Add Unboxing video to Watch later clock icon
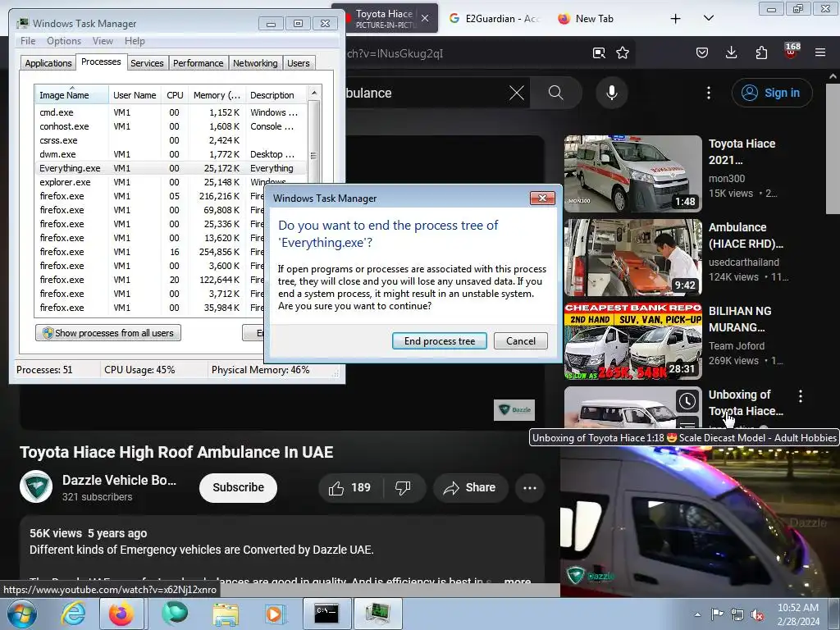Screen dimensions: 840x630 pyautogui.click(x=687, y=400)
